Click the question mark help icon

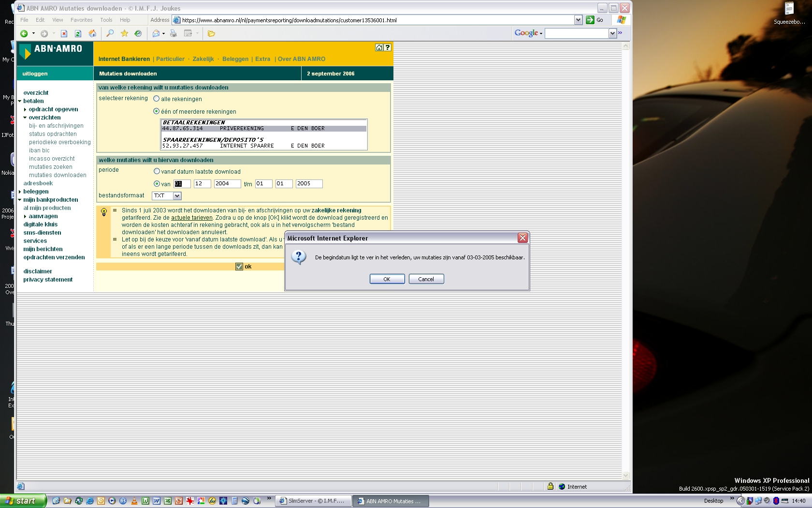(x=387, y=47)
